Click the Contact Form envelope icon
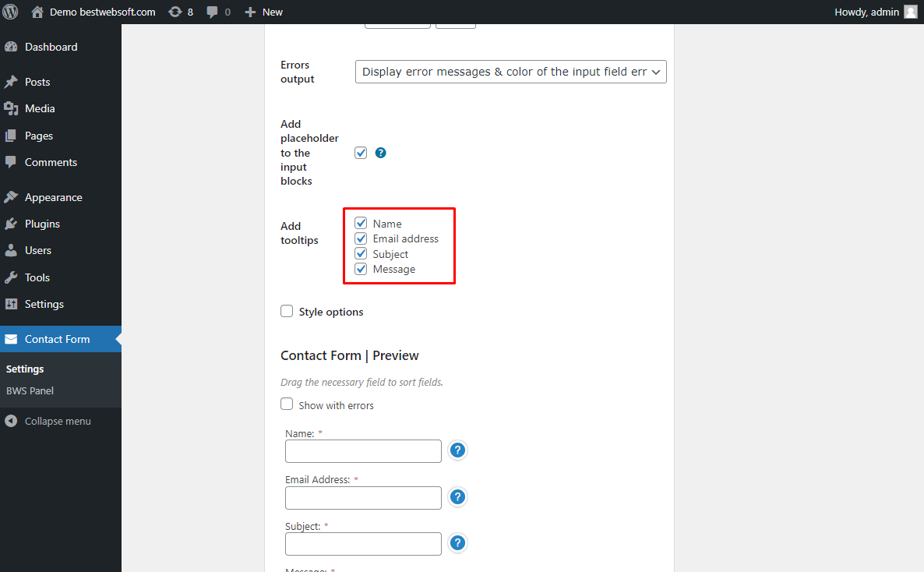Viewport: 924px width, 572px height. (11, 339)
